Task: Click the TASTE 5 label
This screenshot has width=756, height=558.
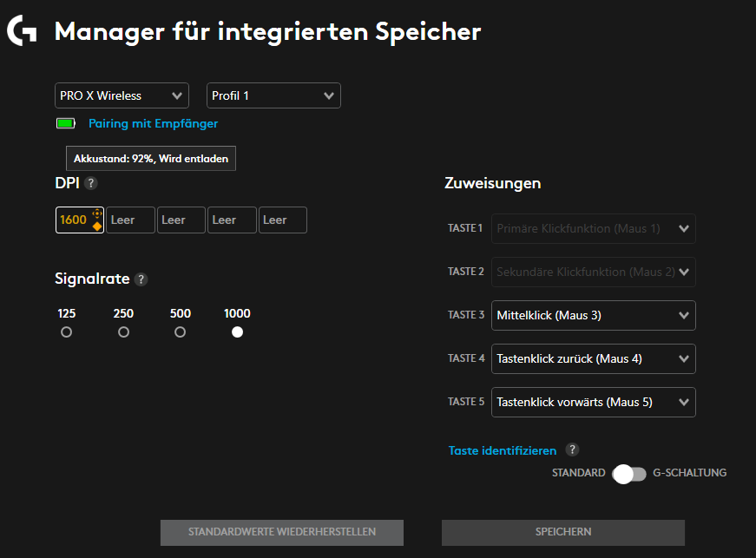Action: click(x=466, y=402)
